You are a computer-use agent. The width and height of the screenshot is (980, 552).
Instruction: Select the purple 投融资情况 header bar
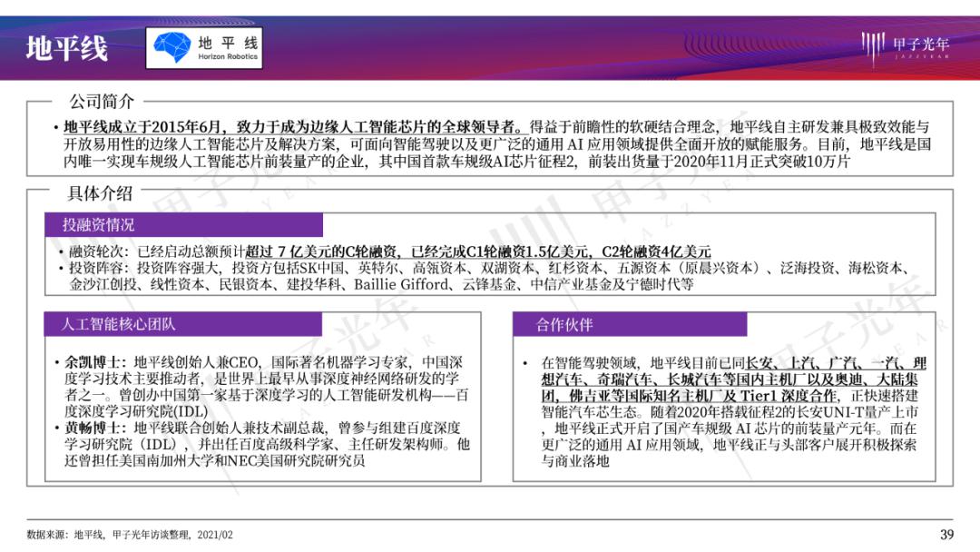click(x=183, y=225)
